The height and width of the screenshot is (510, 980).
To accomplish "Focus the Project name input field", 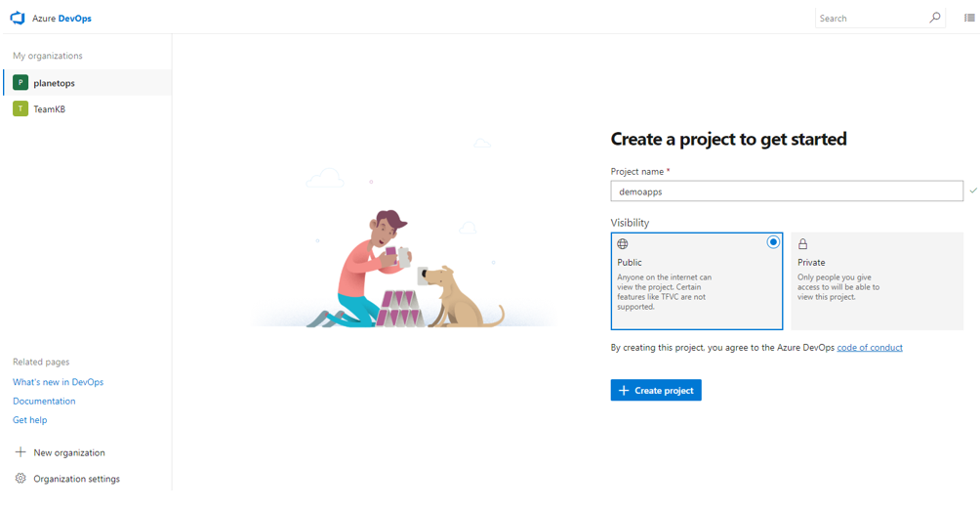I will tap(787, 191).
